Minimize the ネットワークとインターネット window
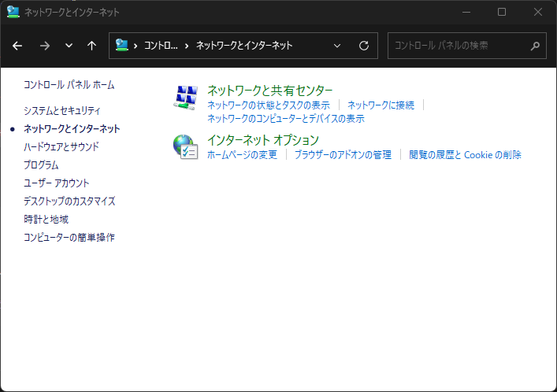The width and height of the screenshot is (557, 392). coord(466,12)
